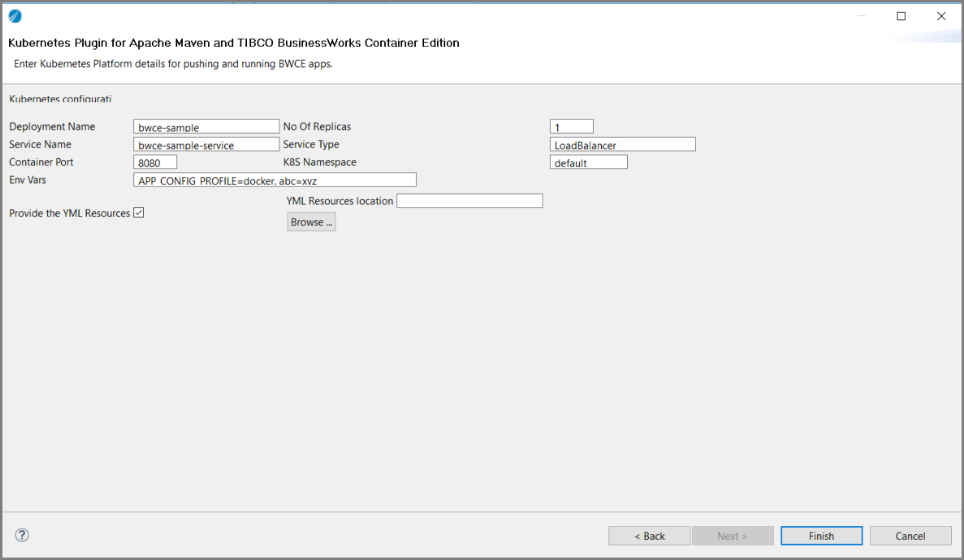Image resolution: width=964 pixels, height=560 pixels.
Task: Click the Finish button
Action: coord(821,536)
